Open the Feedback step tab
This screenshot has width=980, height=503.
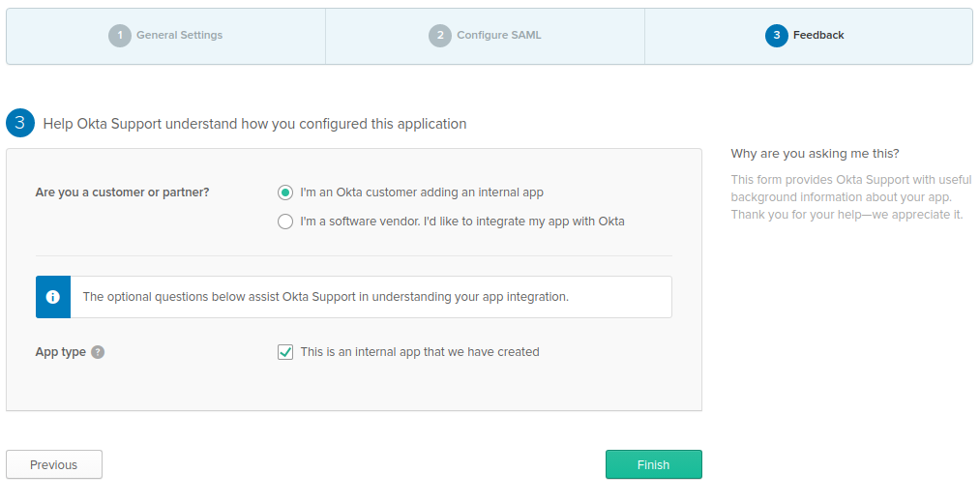(808, 36)
